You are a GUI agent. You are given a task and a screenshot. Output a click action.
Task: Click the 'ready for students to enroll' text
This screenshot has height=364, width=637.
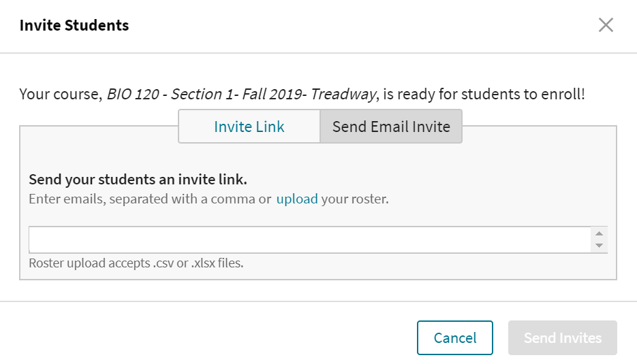(x=484, y=94)
